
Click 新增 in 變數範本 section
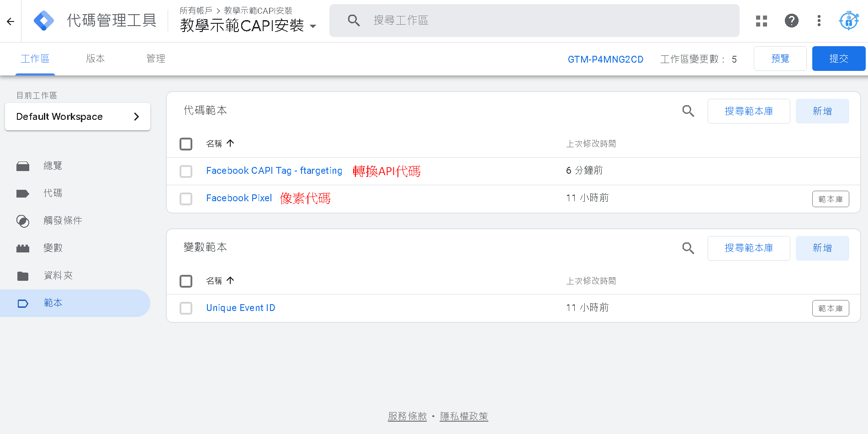click(x=822, y=248)
